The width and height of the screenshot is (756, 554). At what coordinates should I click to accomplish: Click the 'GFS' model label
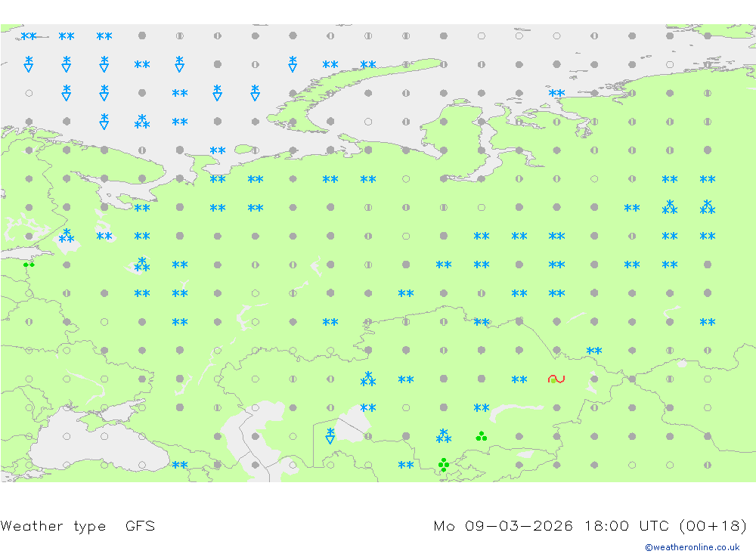(x=141, y=525)
